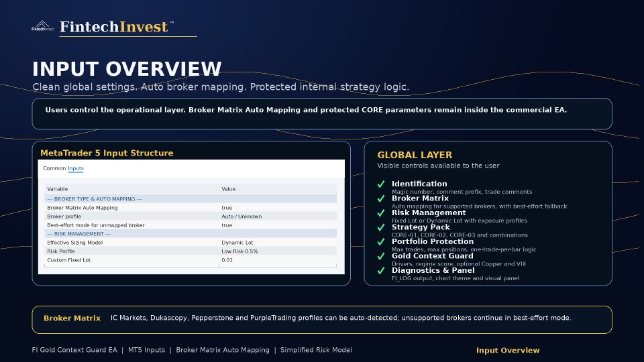
Task: Click Simplified Risk Model footer text
Action: point(316,350)
